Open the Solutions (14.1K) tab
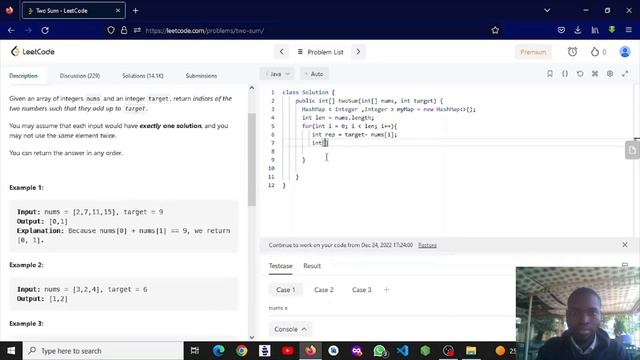Image resolution: width=640 pixels, height=360 pixels. 142,76
